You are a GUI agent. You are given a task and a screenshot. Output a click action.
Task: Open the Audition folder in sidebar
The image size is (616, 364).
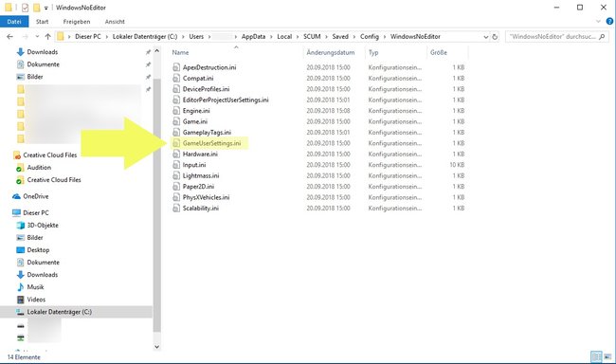click(39, 168)
